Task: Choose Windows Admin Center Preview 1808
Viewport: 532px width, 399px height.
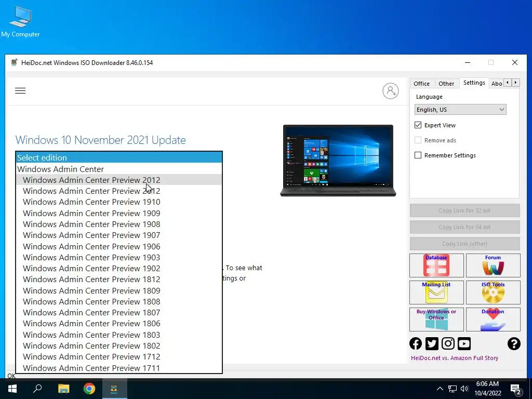Action: point(119,302)
